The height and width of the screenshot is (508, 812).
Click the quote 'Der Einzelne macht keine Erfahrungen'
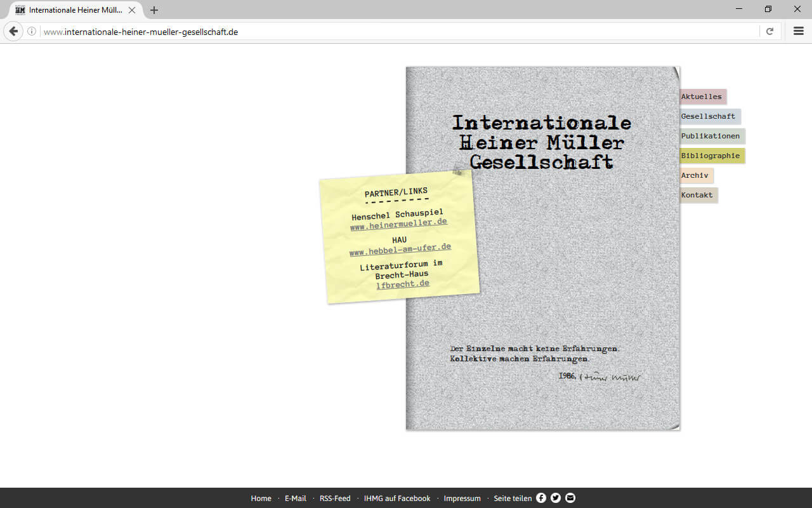coord(534,349)
